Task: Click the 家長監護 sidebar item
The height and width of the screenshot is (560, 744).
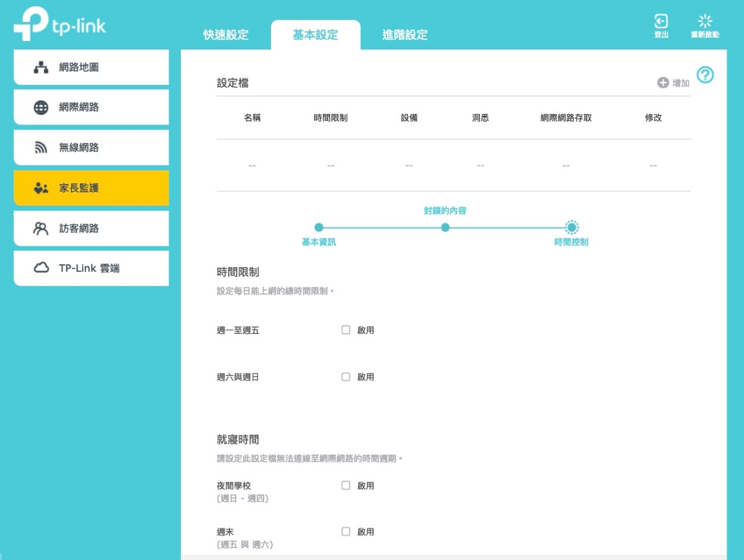Action: coord(91,188)
